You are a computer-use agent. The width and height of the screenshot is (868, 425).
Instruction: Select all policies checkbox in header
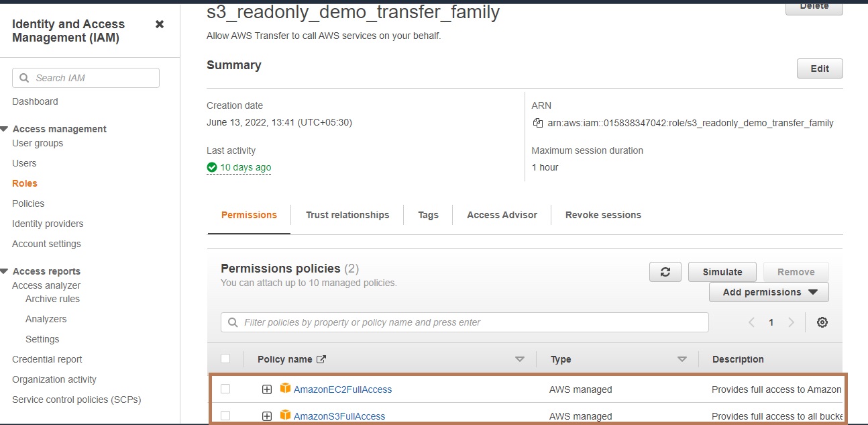coord(225,359)
